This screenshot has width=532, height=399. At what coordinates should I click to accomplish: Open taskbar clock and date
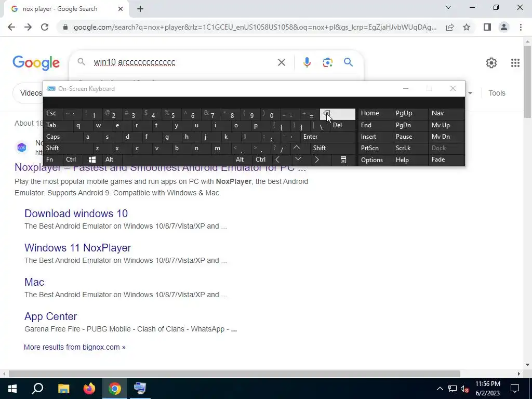tap(487, 389)
